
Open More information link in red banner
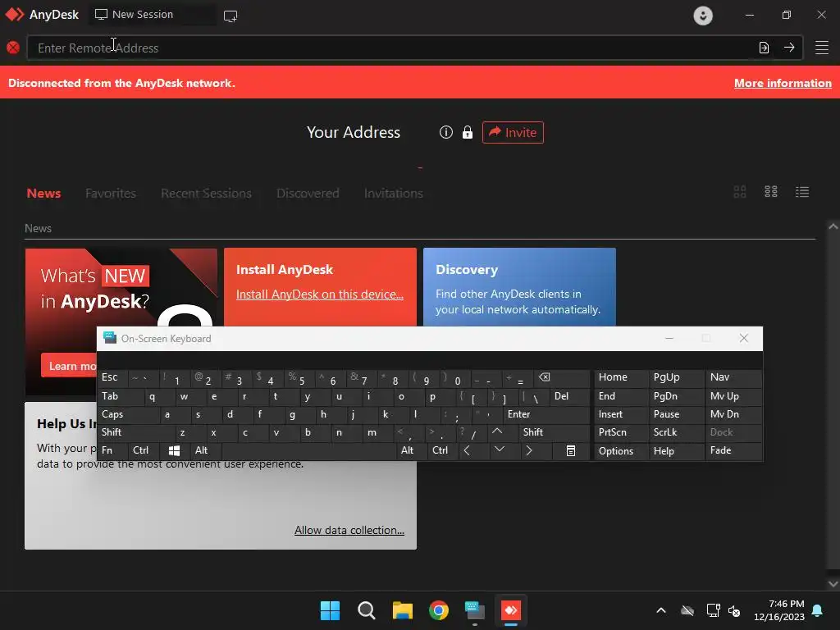click(x=783, y=83)
